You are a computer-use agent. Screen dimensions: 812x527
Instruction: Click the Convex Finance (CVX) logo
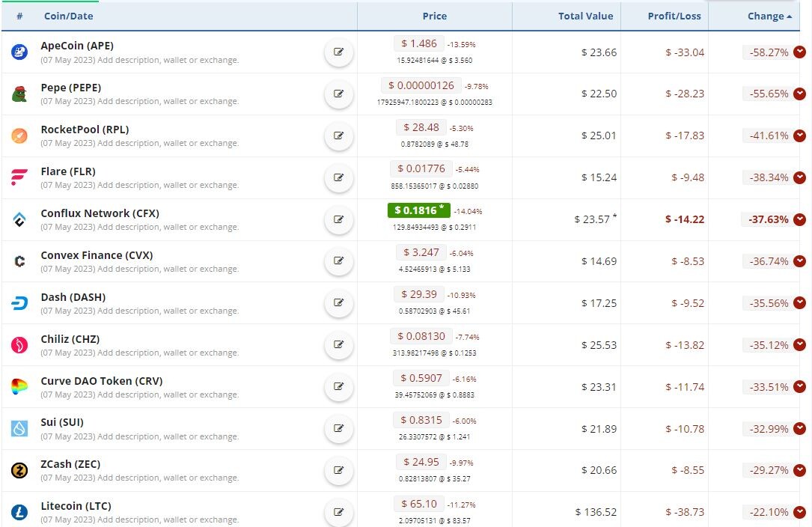coord(19,261)
